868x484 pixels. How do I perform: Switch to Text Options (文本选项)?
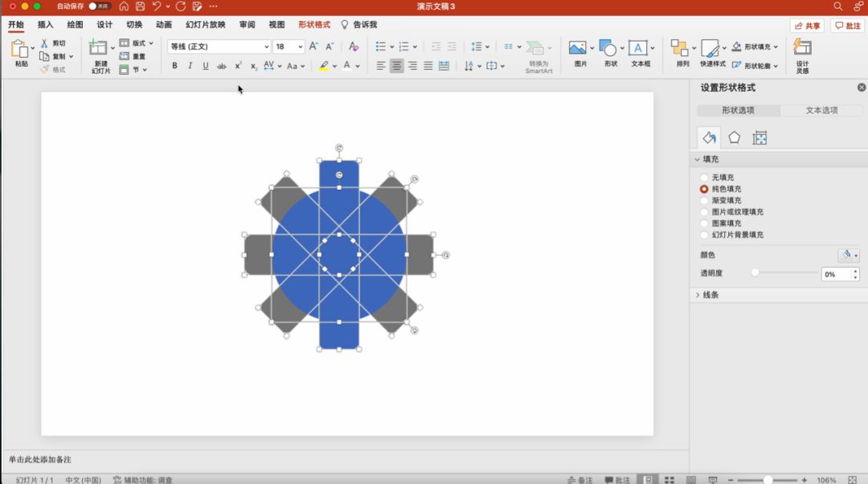point(821,110)
